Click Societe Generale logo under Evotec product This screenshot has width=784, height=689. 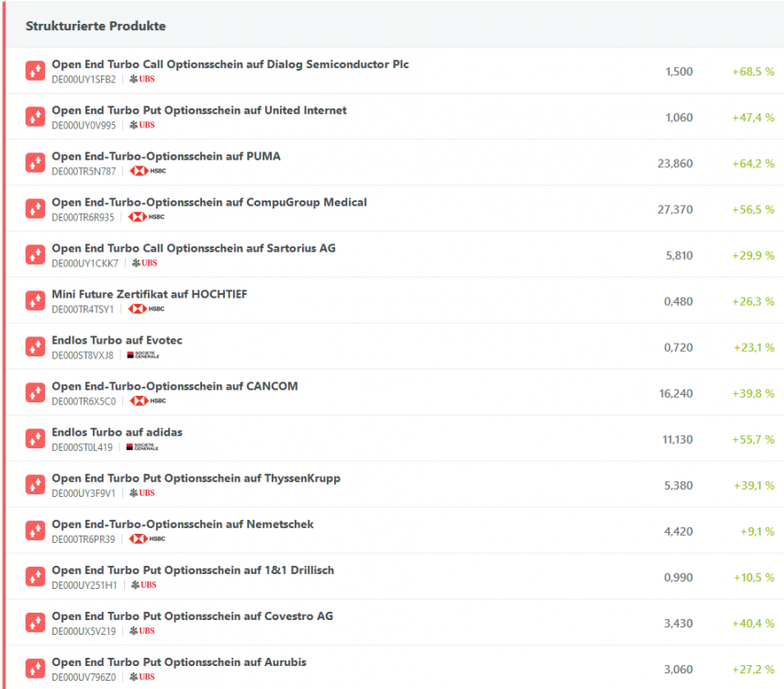[142, 355]
